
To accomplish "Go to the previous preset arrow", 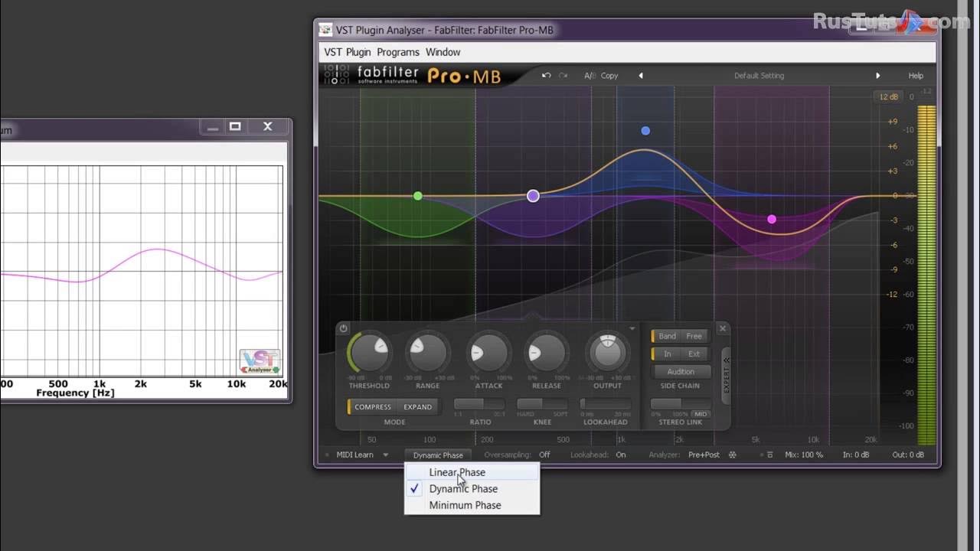I will pyautogui.click(x=641, y=76).
